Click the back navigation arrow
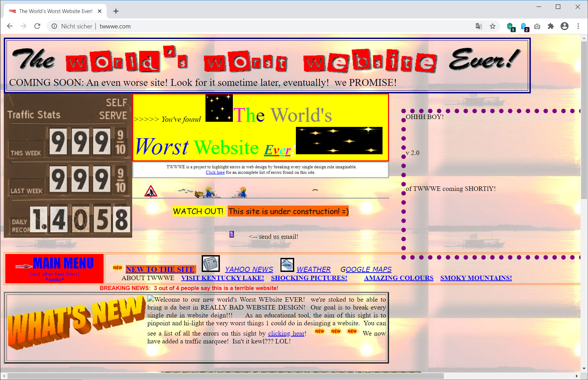 coord(10,26)
